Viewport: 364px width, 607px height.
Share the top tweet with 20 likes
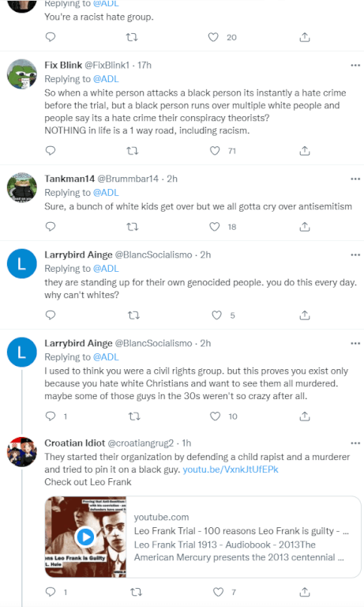[305, 37]
